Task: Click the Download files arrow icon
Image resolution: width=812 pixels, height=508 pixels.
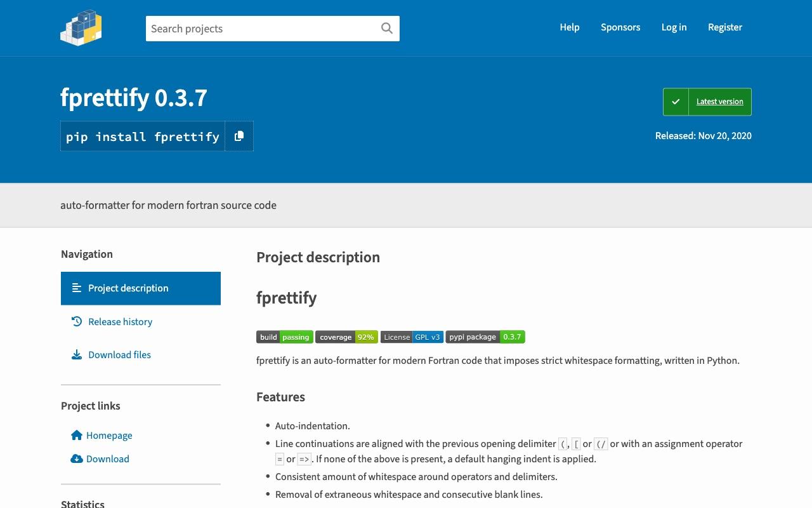Action: pyautogui.click(x=77, y=354)
